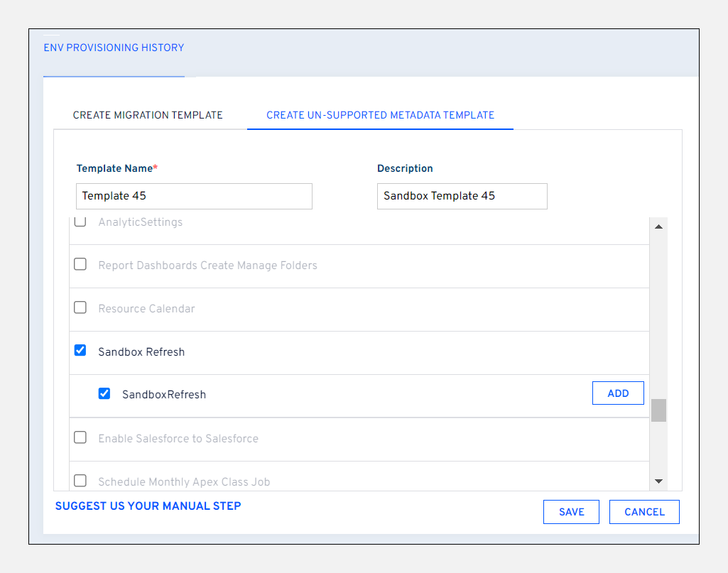Tick the Resource Calendar checkbox
The height and width of the screenshot is (573, 728).
80,308
